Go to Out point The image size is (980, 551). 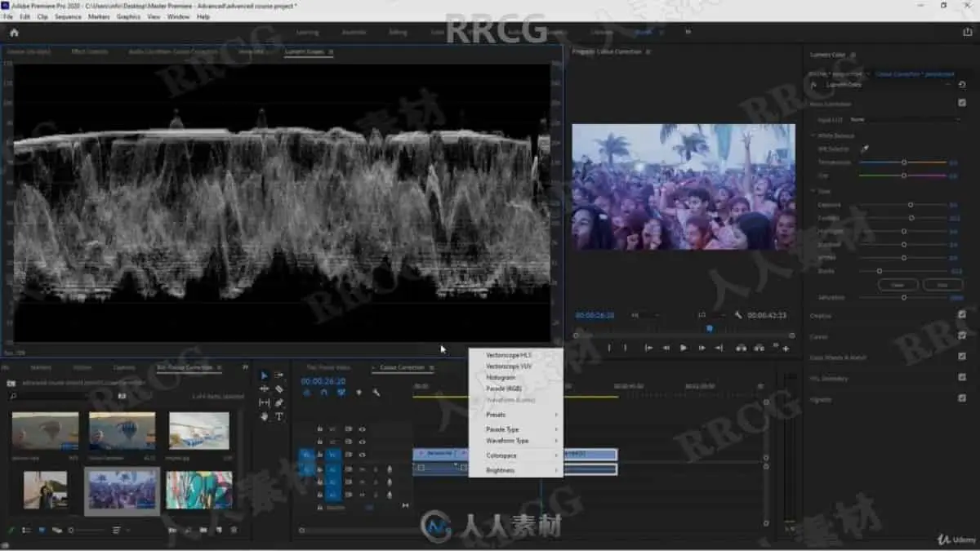click(x=719, y=348)
